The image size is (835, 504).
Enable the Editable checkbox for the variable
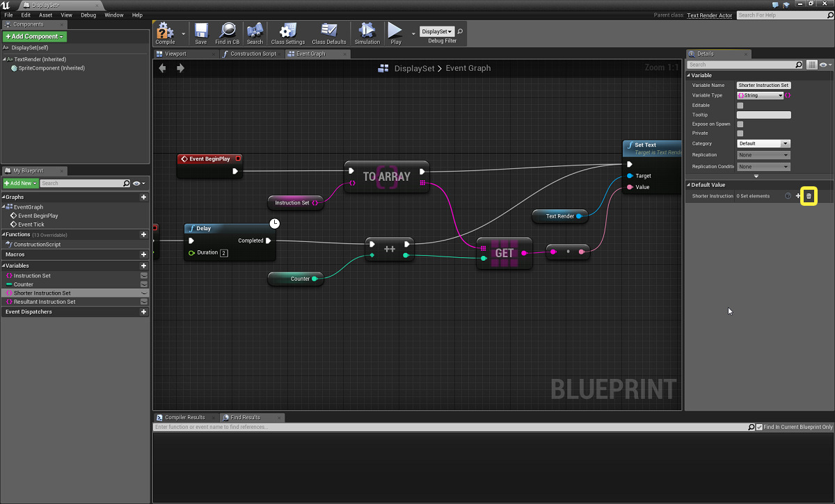(x=741, y=104)
